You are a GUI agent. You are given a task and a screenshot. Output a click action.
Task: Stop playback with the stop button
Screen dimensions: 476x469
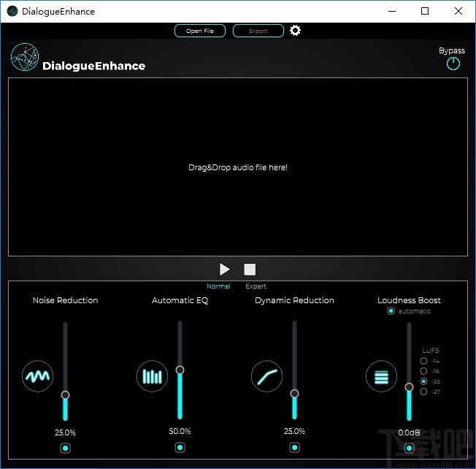coord(250,270)
